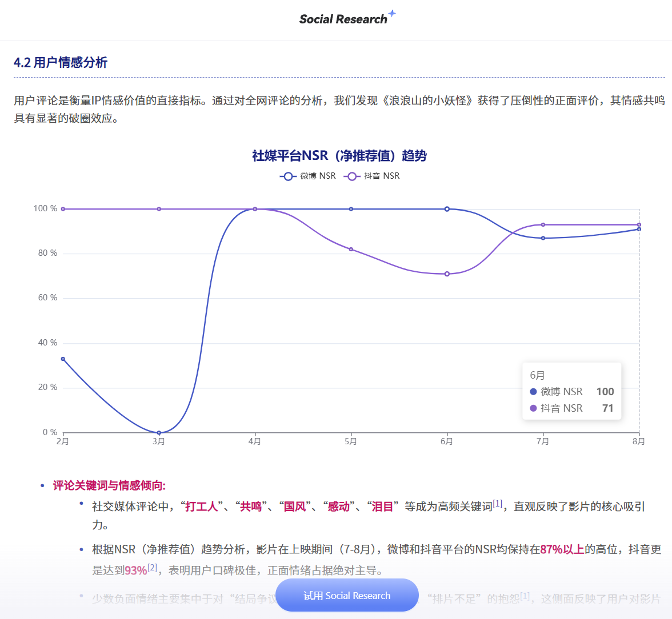Click the 抖音 NSR point at 5月 (82%)
Image resolution: width=672 pixels, height=619 pixels.
[351, 250]
